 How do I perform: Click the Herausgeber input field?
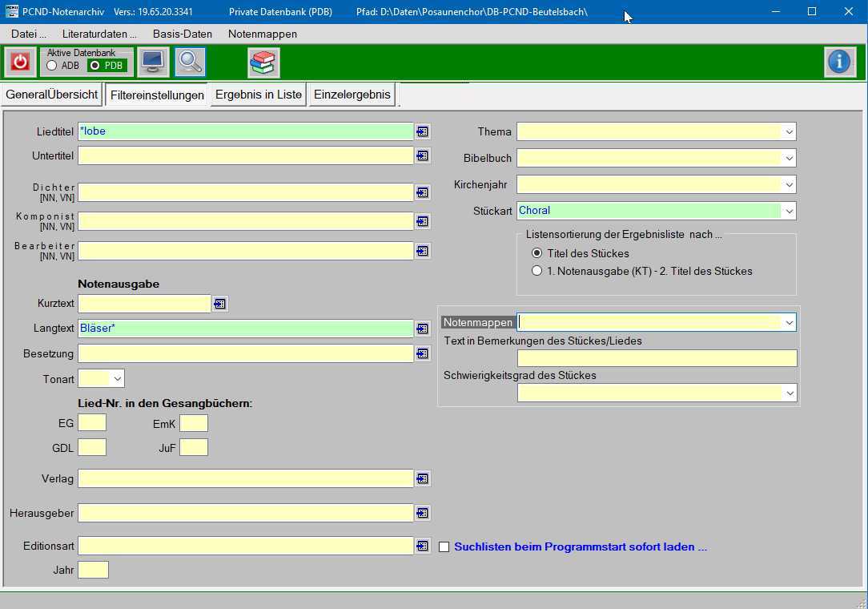pos(246,513)
